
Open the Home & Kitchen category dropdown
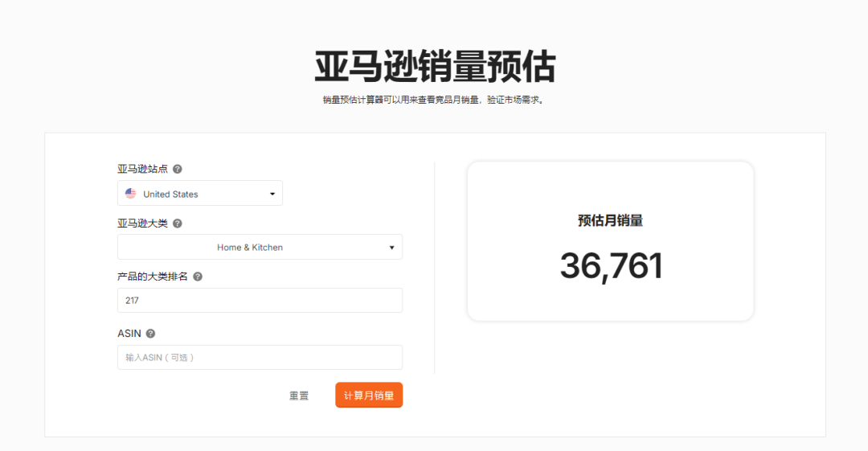(260, 247)
